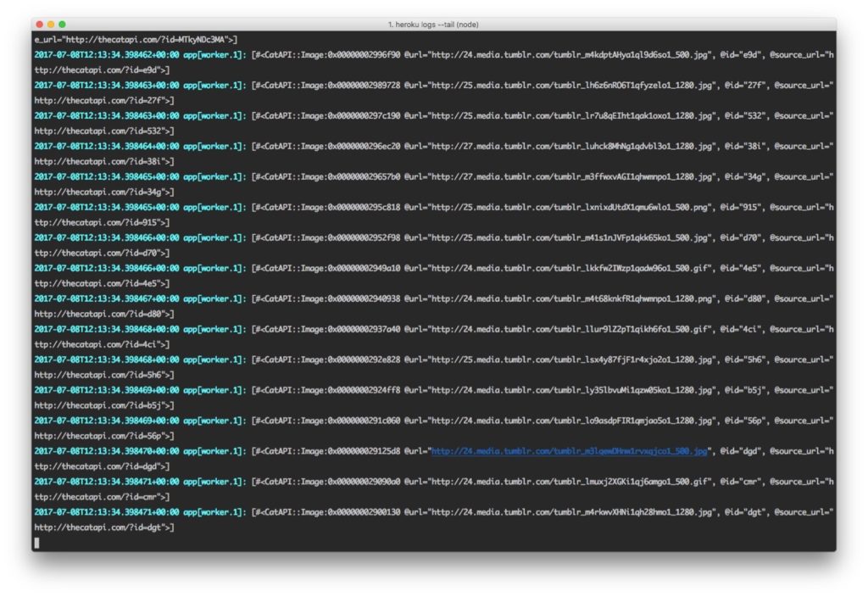
Task: Click the CatAPI::Image address 0x00000002900130
Action: 364,511
